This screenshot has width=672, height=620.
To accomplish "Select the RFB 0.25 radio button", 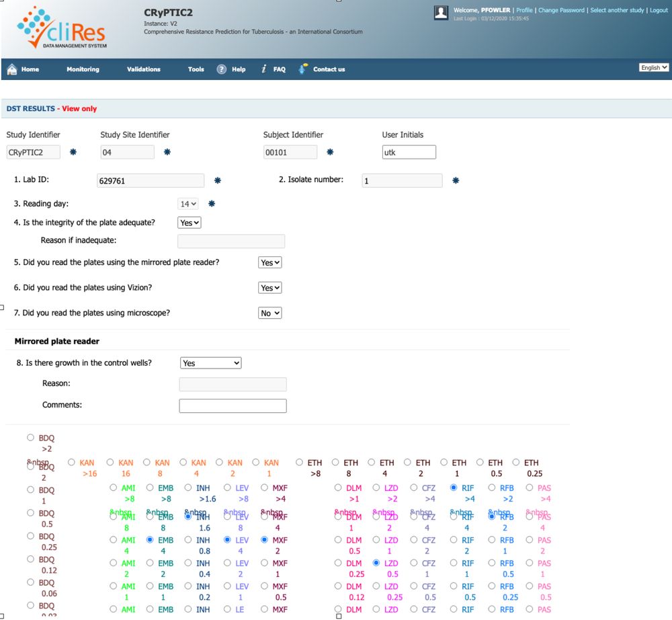I will [492, 586].
